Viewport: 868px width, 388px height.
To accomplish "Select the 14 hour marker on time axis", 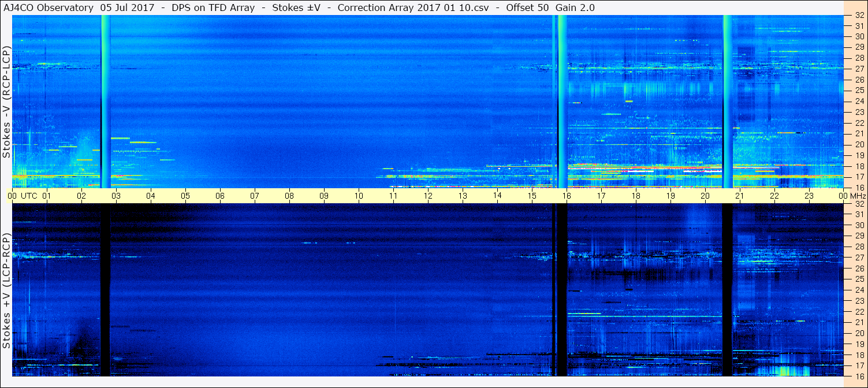I will [x=497, y=196].
